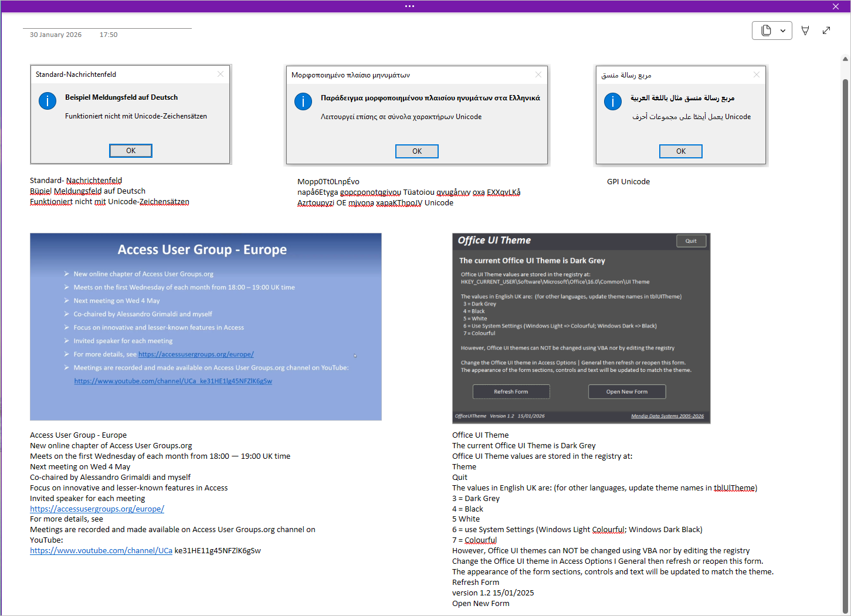This screenshot has height=616, width=851.
Task: Click the text line 'Open New Form' below the image
Action: pyautogui.click(x=481, y=603)
